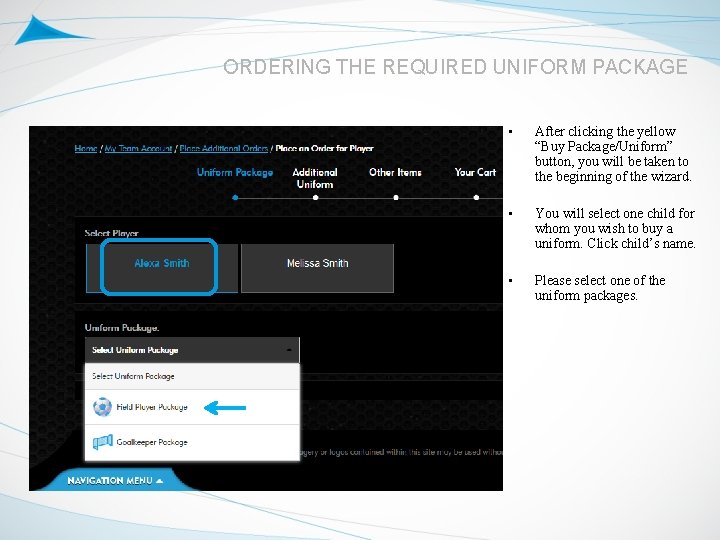The height and width of the screenshot is (540, 720).
Task: Click the Your Cart progress dot
Action: 476,198
